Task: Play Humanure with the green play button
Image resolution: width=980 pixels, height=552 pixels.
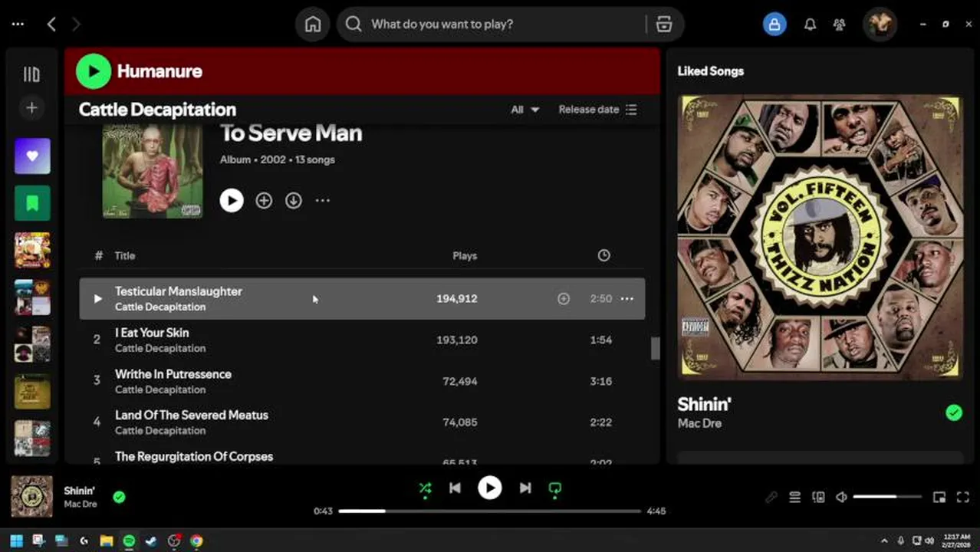Action: (94, 71)
